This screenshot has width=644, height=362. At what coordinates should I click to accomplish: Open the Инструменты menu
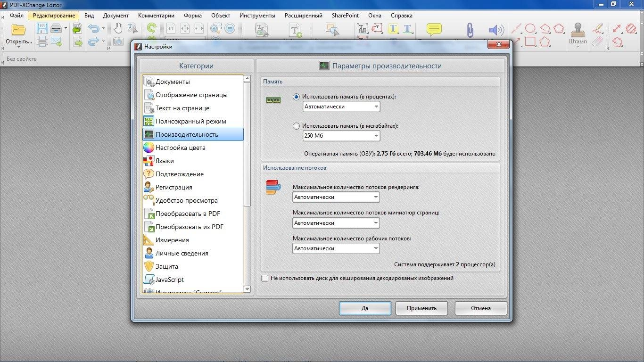257,16
